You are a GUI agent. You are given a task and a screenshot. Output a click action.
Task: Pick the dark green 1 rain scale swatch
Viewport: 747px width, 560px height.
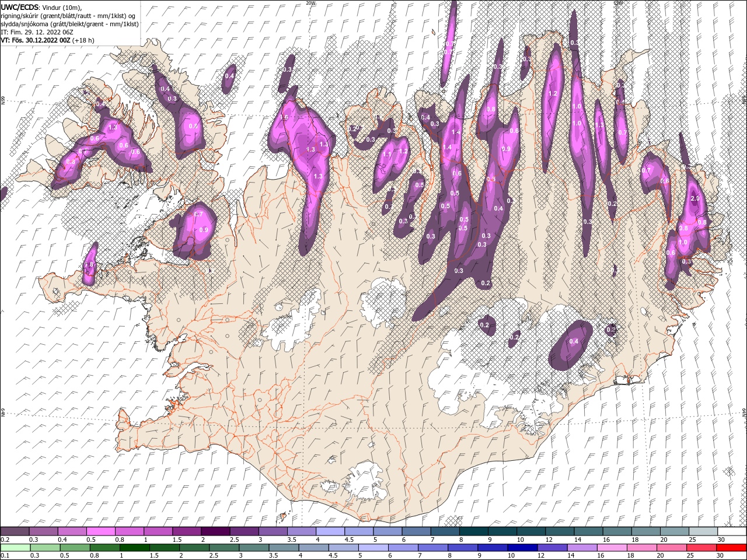134,548
